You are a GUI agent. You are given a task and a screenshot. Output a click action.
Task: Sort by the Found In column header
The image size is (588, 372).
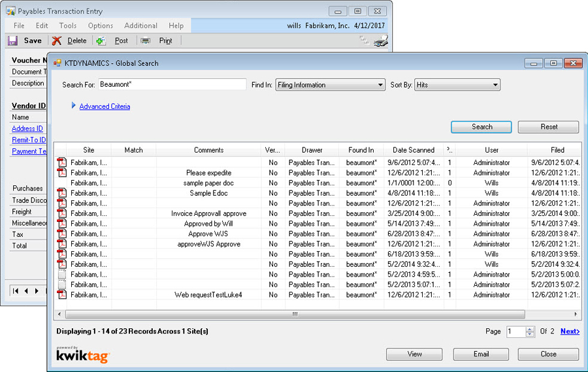[x=361, y=150]
